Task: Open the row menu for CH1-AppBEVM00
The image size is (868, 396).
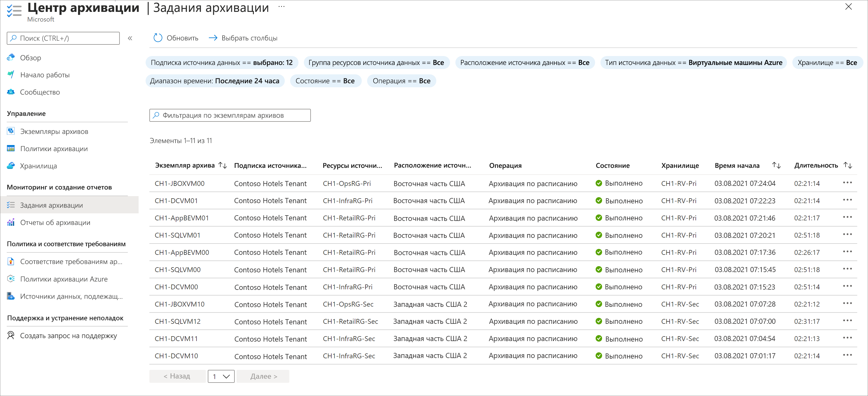Action: (x=848, y=252)
